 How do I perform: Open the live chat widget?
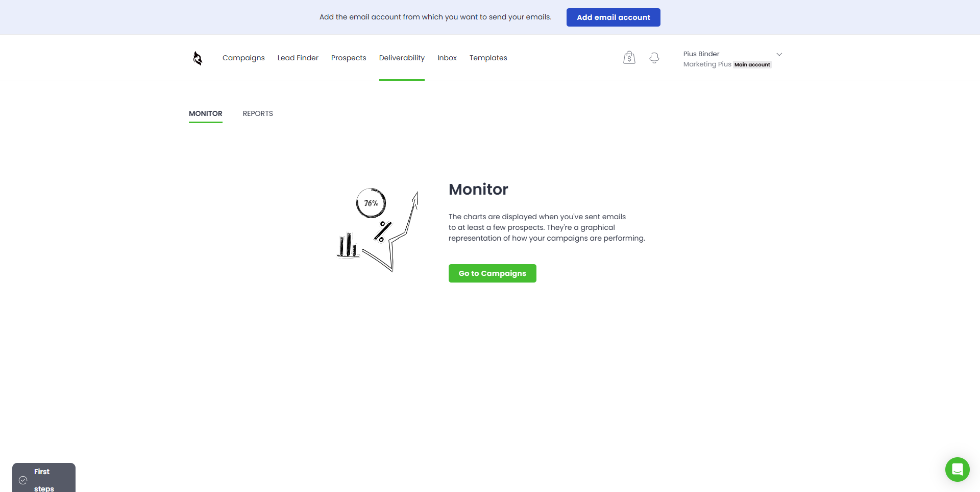(957, 469)
